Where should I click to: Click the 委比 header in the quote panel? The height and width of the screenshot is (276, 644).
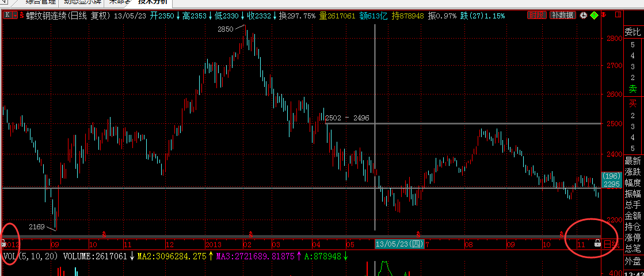633,31
